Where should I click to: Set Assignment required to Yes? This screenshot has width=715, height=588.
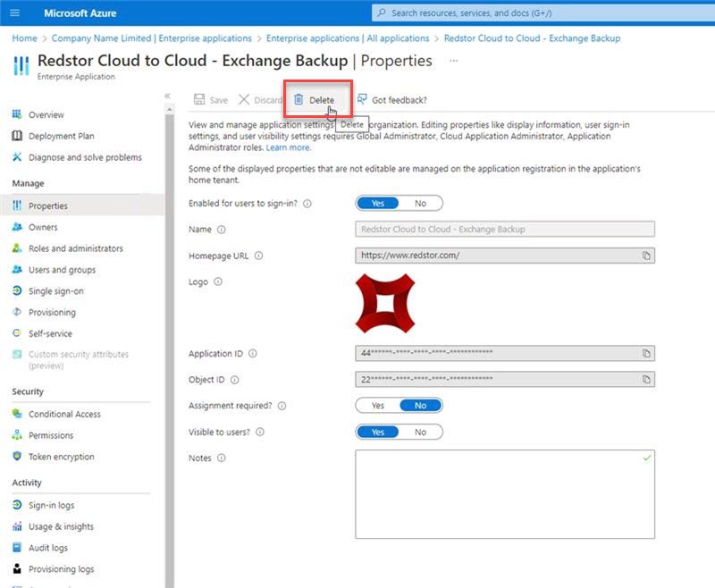(x=377, y=406)
